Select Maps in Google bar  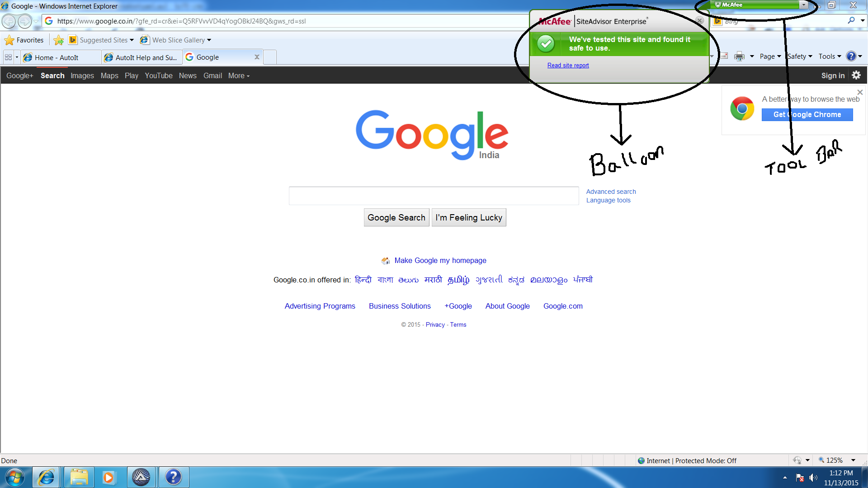(109, 76)
